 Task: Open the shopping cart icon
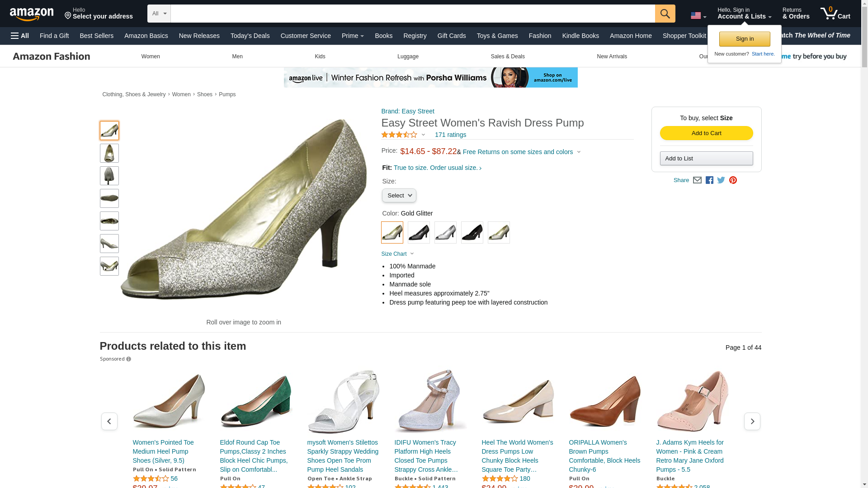coord(835,13)
